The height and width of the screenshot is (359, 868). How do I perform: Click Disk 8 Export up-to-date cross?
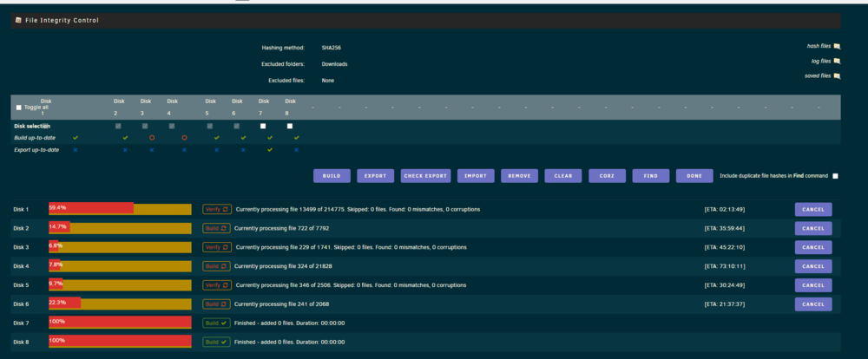296,150
